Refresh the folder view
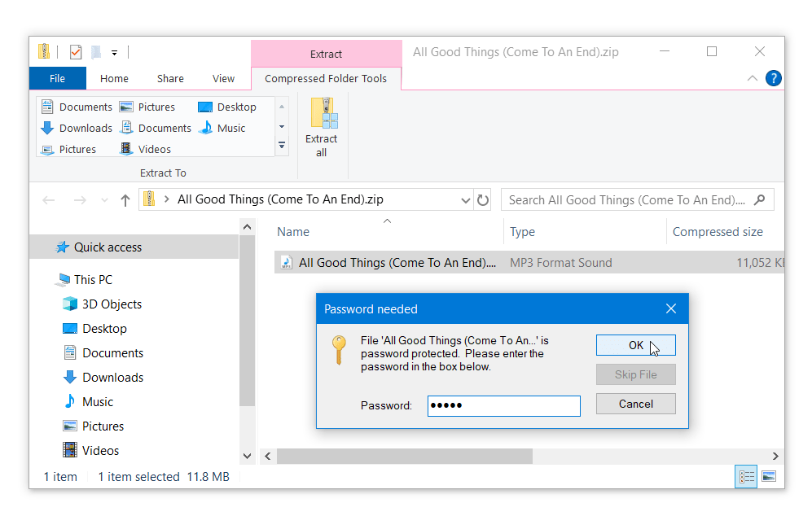This screenshot has width=812, height=516. click(x=483, y=199)
